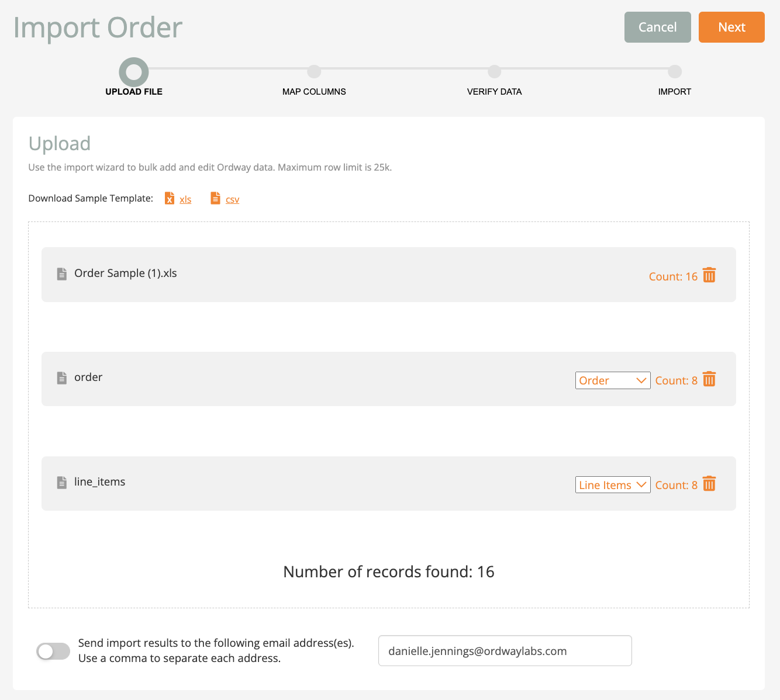
Task: Go to the Upload File step
Action: 134,72
